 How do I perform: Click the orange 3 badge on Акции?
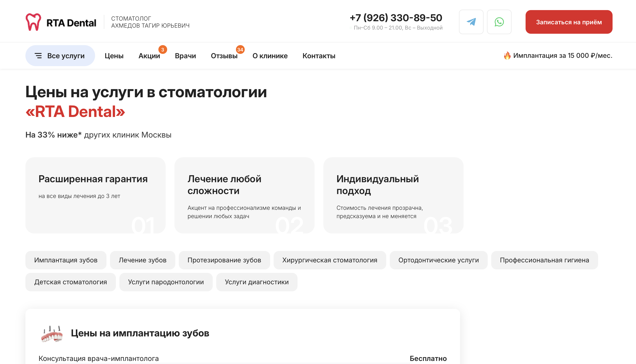click(x=163, y=49)
